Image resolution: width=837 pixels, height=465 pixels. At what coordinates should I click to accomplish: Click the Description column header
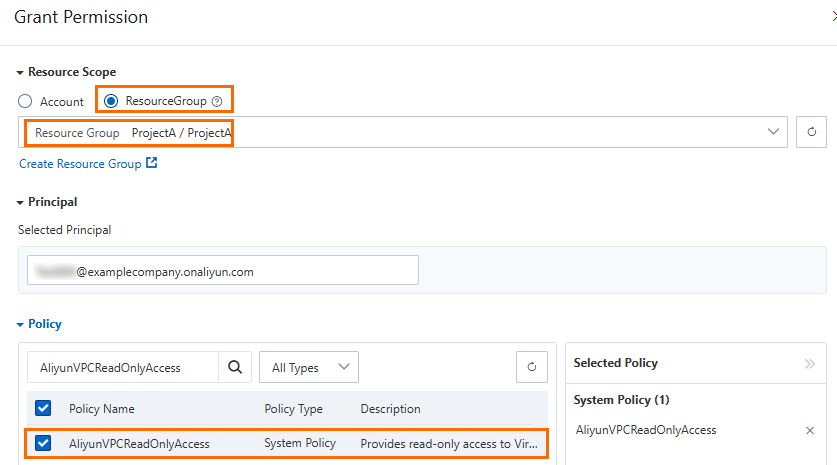point(390,409)
